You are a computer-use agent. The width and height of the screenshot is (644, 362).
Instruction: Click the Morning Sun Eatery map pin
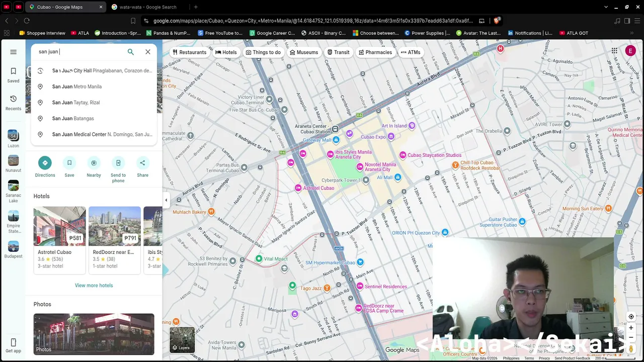[608, 208]
